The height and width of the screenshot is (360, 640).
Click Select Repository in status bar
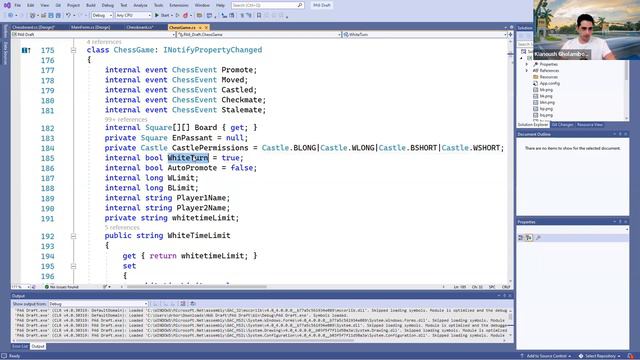pyautogui.click(x=599, y=356)
